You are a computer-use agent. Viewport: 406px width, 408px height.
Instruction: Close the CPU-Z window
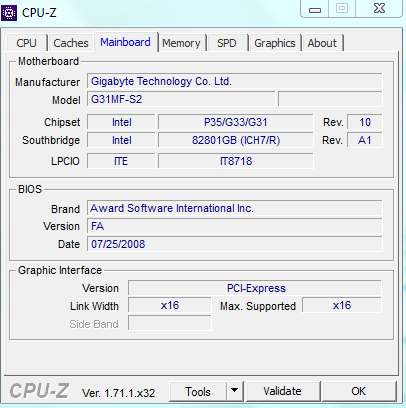(x=380, y=8)
